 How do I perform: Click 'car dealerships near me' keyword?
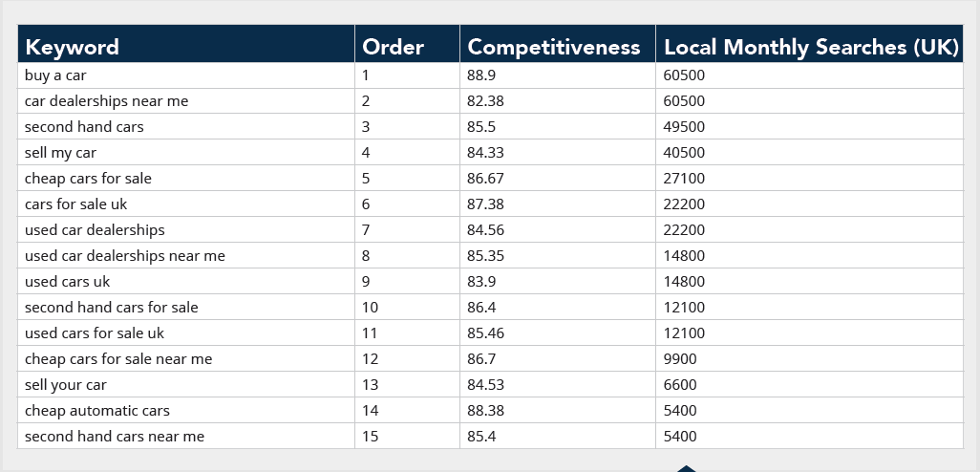106,101
